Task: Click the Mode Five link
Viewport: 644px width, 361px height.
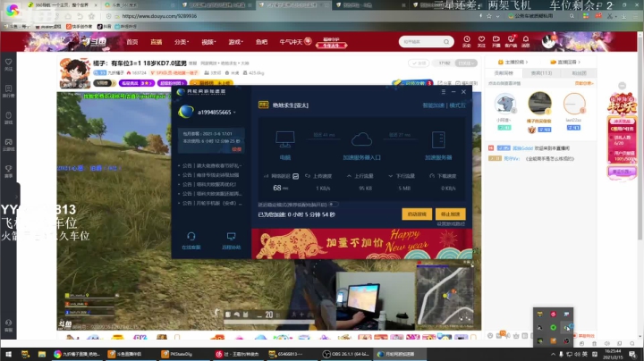Action: coord(457,105)
